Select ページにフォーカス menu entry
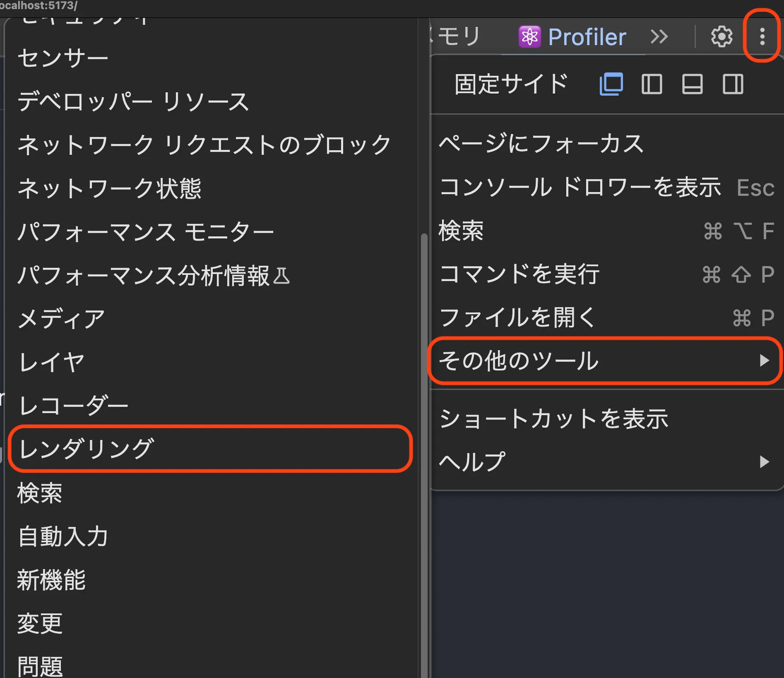Image resolution: width=784 pixels, height=678 pixels. (607, 143)
